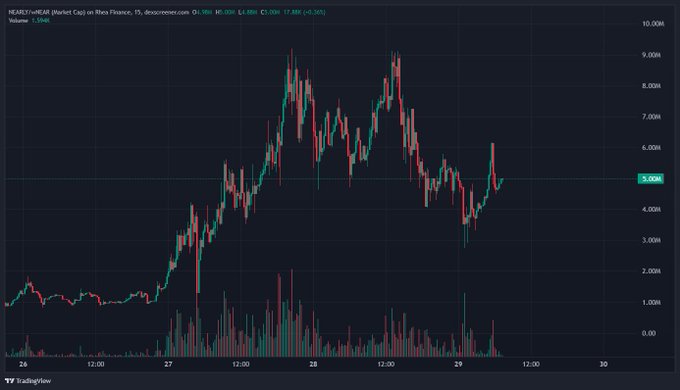Click date label 30 on time axis
680x390 pixels.
[603, 364]
